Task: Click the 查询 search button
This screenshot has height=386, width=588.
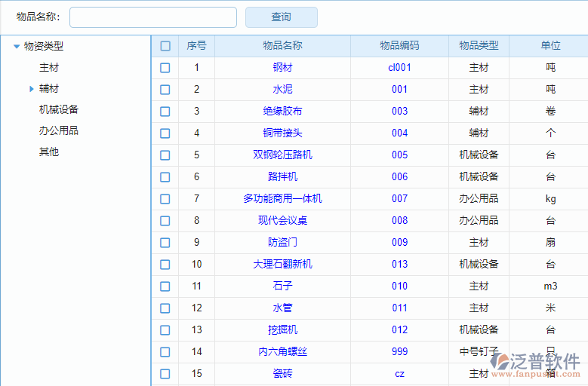Action: coord(282,17)
